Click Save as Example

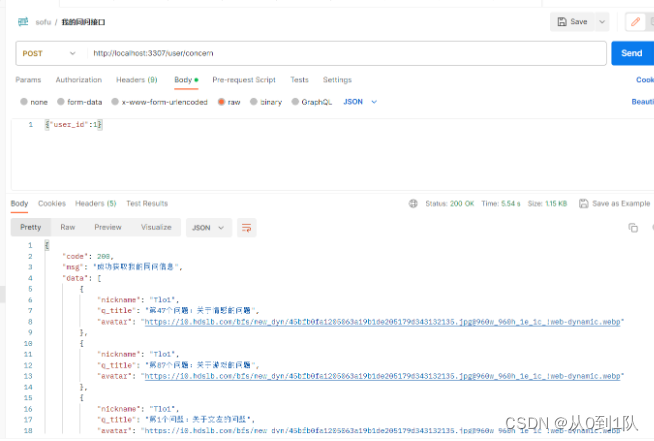(615, 204)
